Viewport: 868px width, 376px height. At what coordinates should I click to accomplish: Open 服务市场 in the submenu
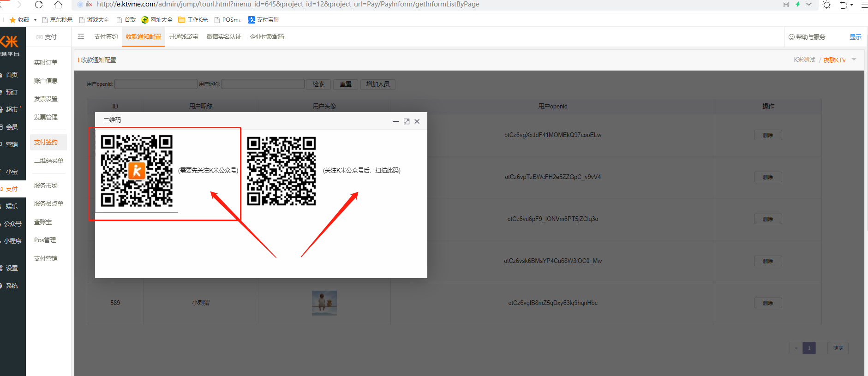(46, 185)
